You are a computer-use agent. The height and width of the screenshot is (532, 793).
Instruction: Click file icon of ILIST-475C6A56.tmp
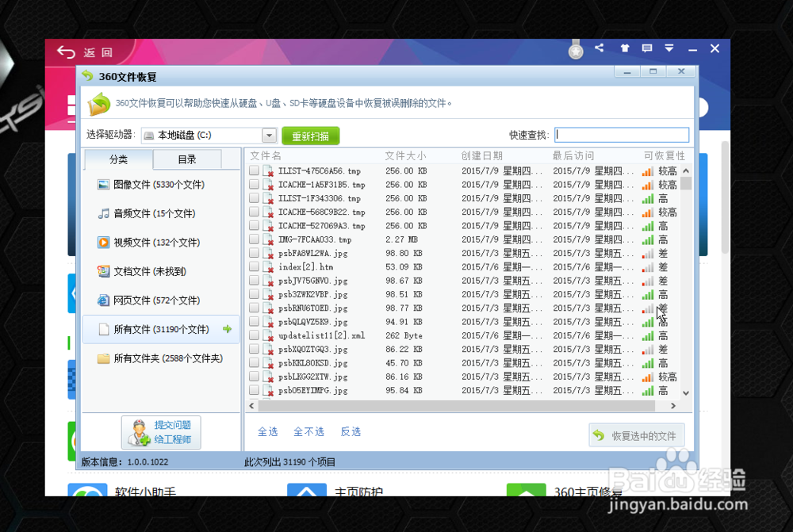pos(269,171)
